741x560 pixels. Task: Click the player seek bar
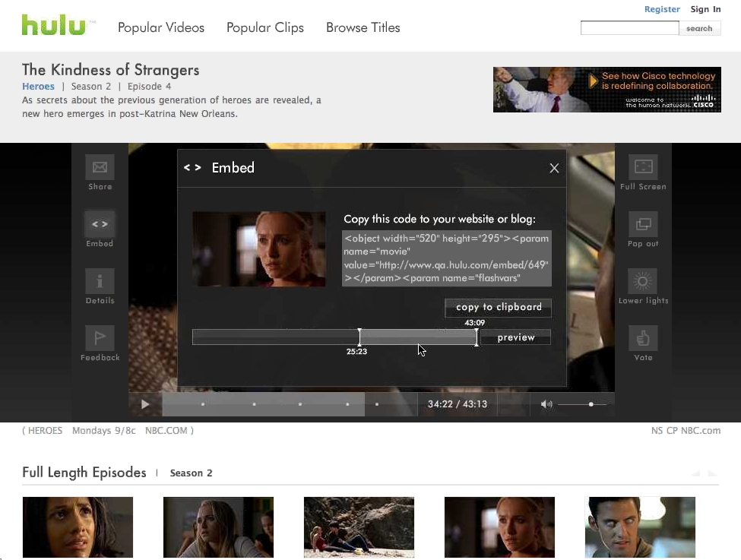(290, 404)
